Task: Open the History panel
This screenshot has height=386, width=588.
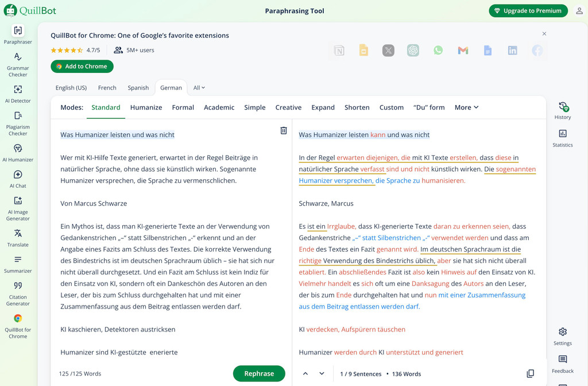Action: (x=562, y=110)
